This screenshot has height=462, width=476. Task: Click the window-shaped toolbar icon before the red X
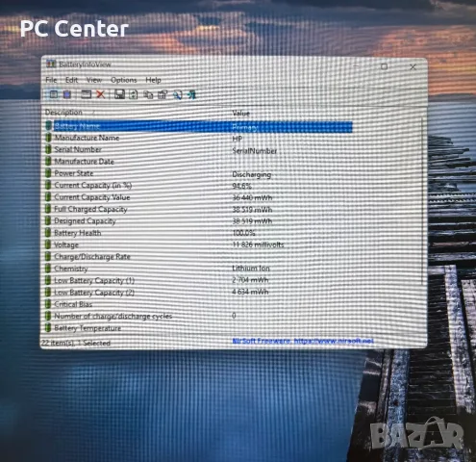point(86,94)
